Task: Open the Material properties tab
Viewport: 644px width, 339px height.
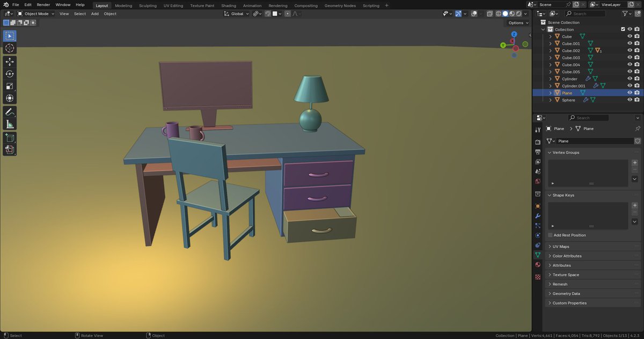Action: tap(538, 264)
